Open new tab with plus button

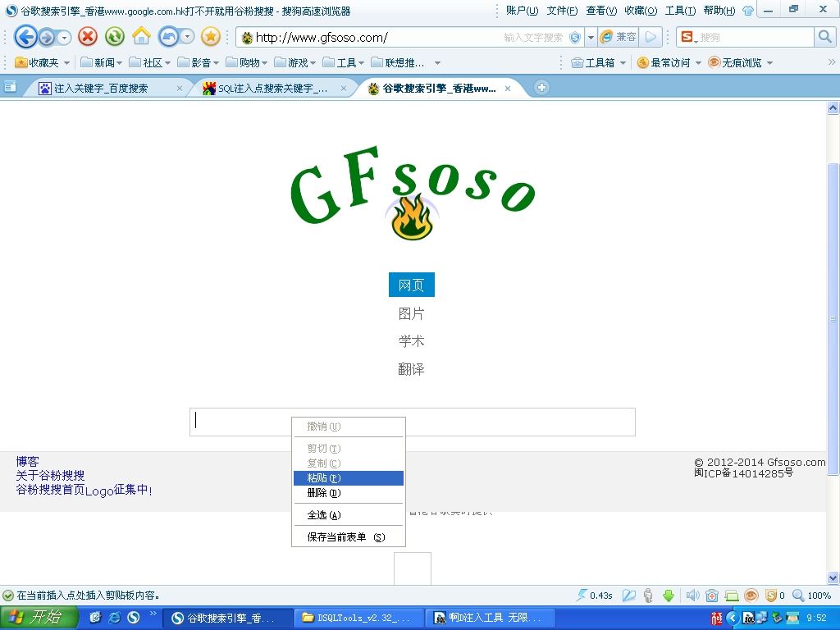541,87
